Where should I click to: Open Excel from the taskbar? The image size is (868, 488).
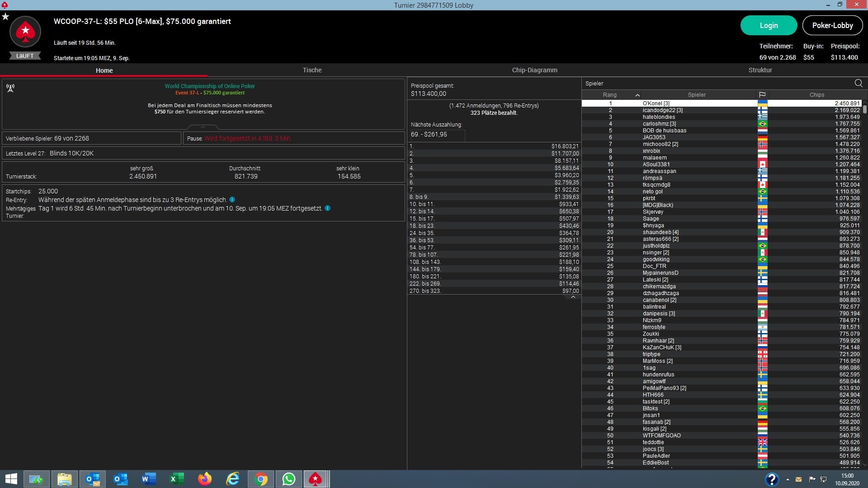[x=177, y=479]
